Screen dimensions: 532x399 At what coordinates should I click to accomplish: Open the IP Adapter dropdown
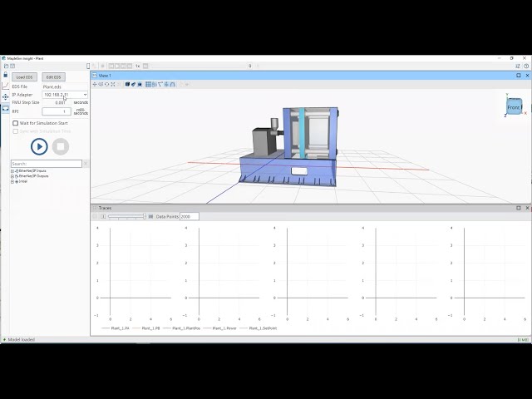(x=65, y=95)
